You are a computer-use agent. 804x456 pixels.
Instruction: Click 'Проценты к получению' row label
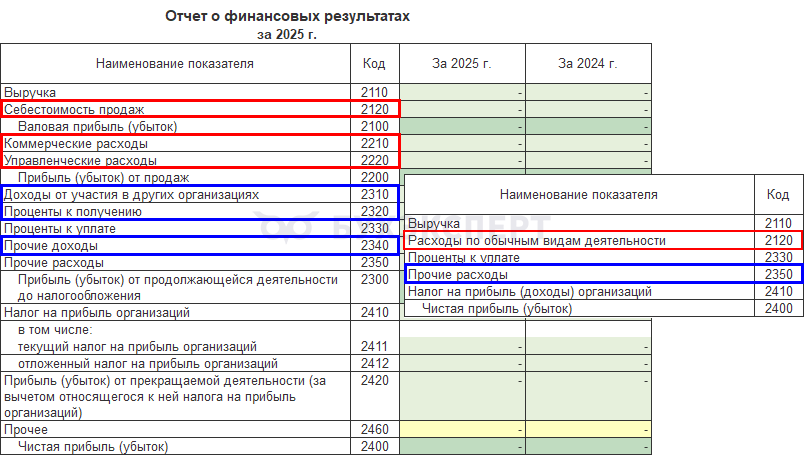click(73, 211)
